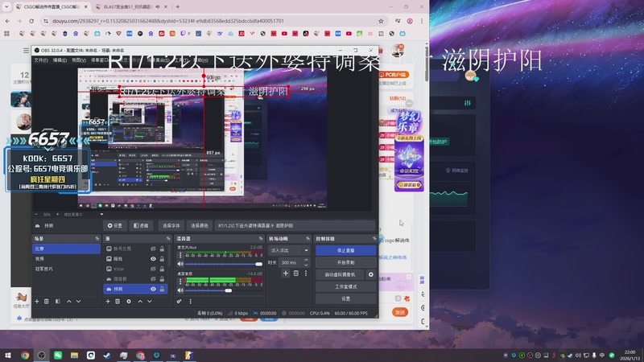Mute the Mic/Aux speaker icon
644x362 pixels.
click(180, 264)
